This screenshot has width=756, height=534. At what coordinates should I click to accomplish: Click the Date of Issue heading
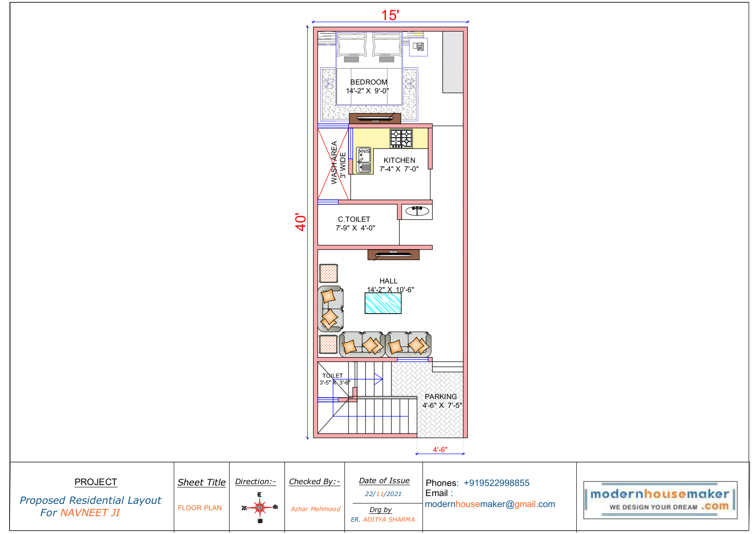pyautogui.click(x=384, y=481)
